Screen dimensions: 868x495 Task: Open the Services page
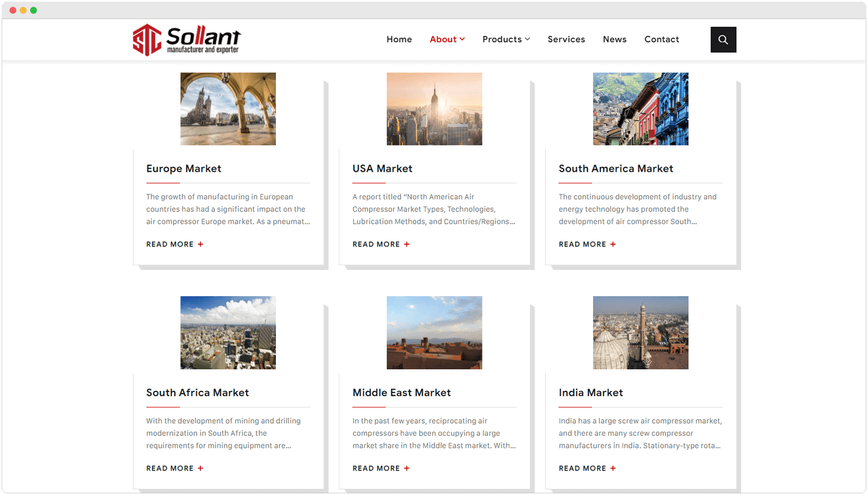click(x=566, y=40)
